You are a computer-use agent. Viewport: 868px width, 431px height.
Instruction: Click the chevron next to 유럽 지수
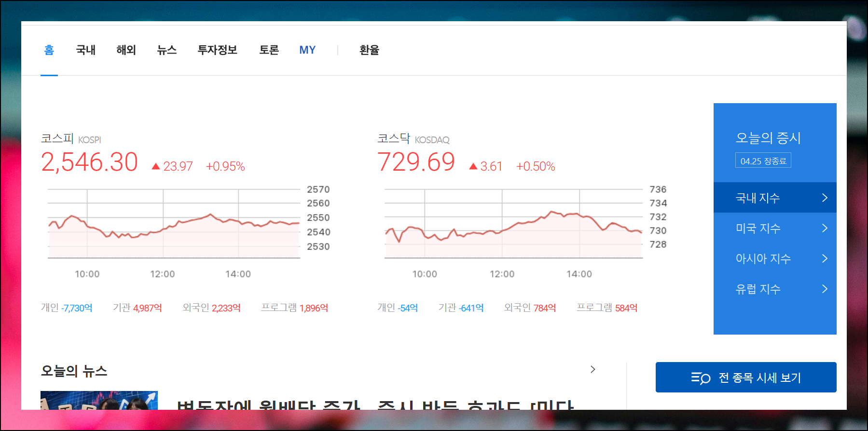[825, 289]
